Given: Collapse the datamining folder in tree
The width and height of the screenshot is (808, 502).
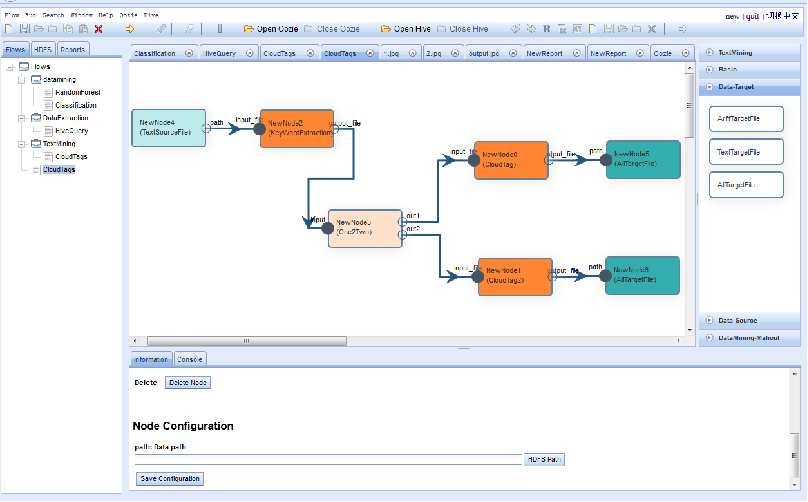Looking at the screenshot, I should [x=22, y=80].
